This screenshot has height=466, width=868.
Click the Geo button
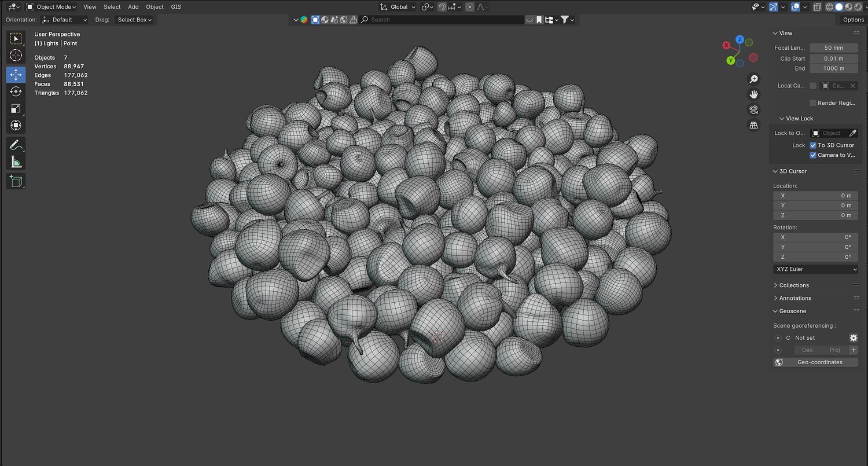[807, 350]
